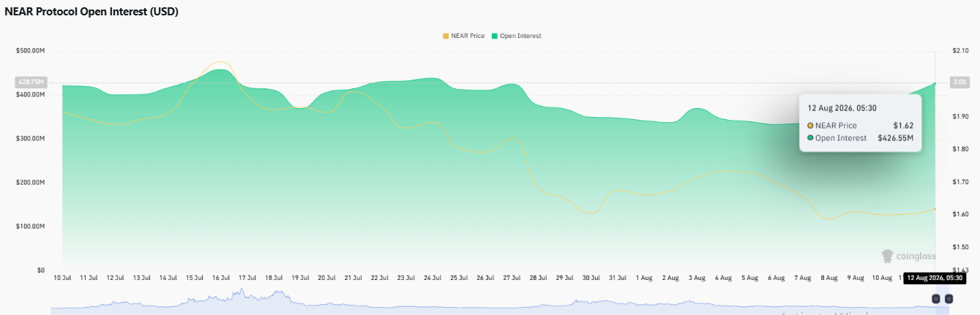Viewport: 980px width, 315px height.
Task: Click the '$500.00M' left axis label
Action: [30, 51]
